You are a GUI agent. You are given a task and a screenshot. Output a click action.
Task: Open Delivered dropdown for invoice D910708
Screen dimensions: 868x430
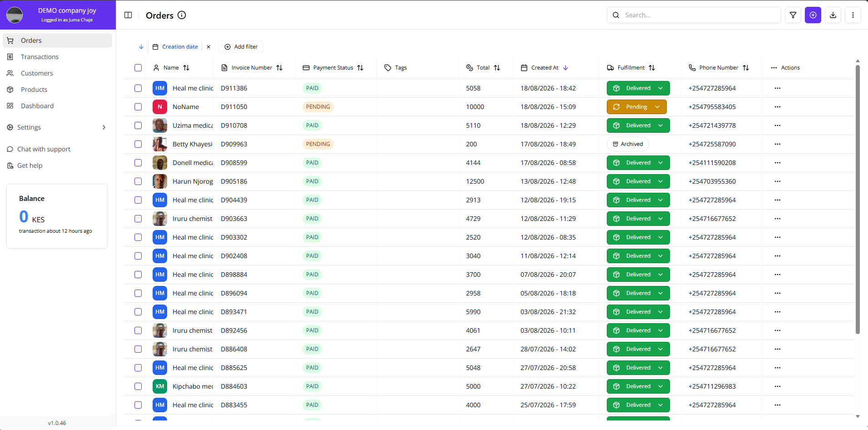[x=638, y=125]
